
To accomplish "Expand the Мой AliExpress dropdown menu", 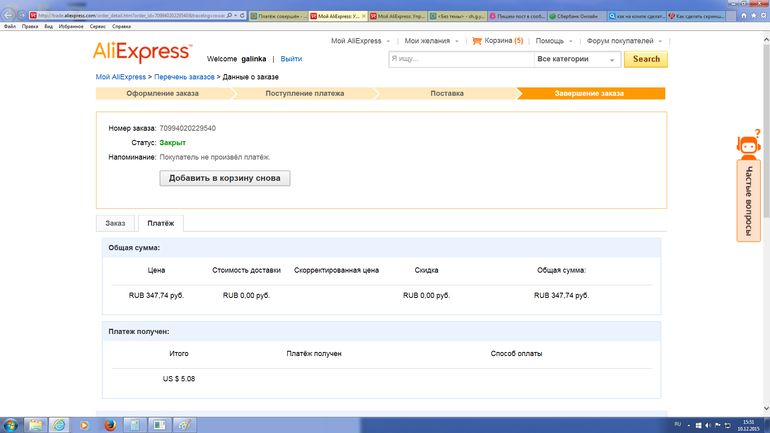I will point(360,41).
